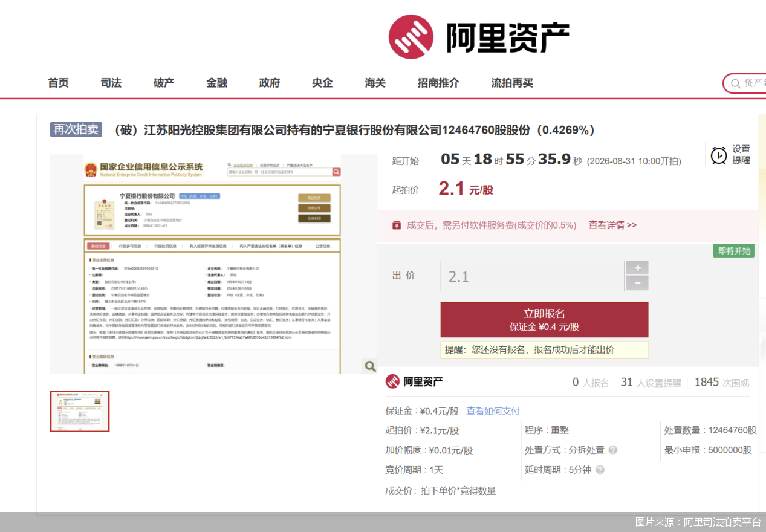The width and height of the screenshot is (766, 532).
Task: Click the 成交价：拍下单价*竞得数量 text
Action: click(x=441, y=490)
